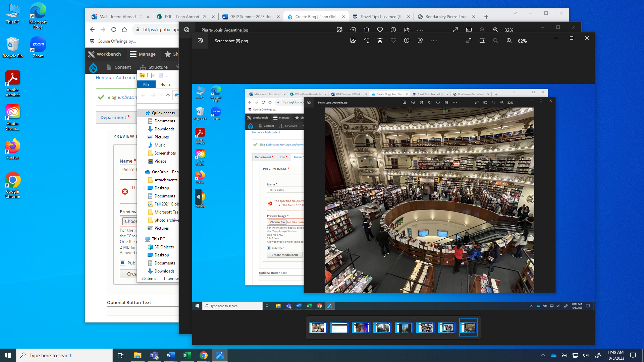Toggle the filmstrip icon beside Screenshot (8).png title
The image size is (644, 362).
[x=200, y=41]
